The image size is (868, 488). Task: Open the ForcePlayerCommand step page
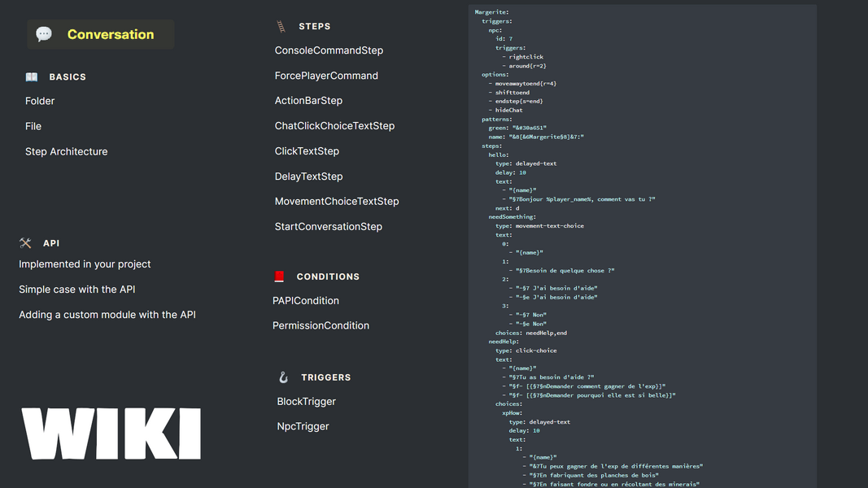(x=326, y=76)
